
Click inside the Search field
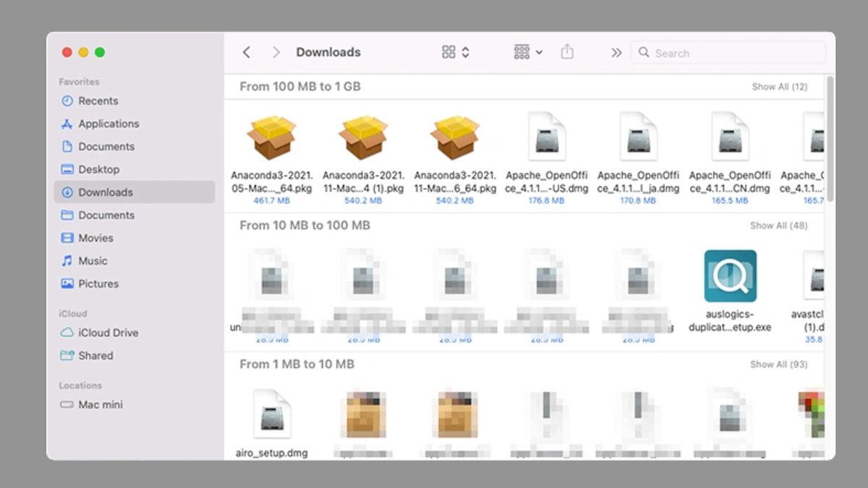(x=727, y=52)
